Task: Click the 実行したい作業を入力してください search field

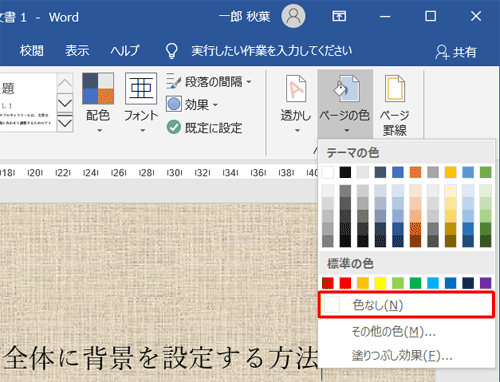Action: point(272,51)
